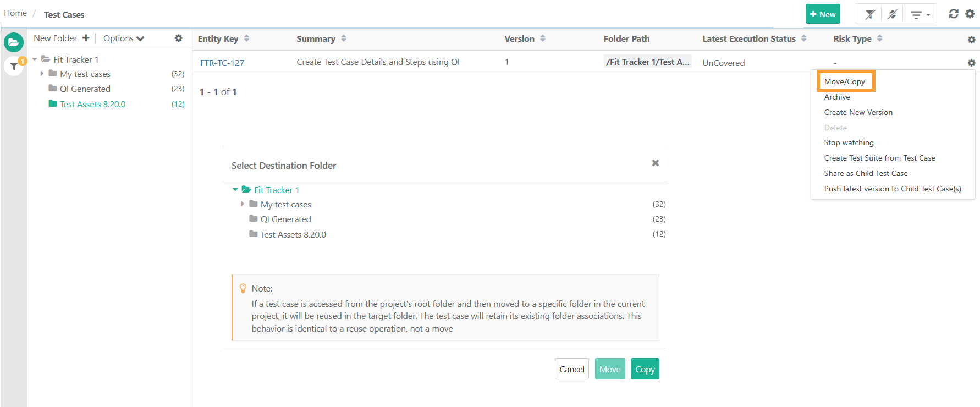
Task: Click the New button to create a test case
Action: pyautogui.click(x=823, y=14)
